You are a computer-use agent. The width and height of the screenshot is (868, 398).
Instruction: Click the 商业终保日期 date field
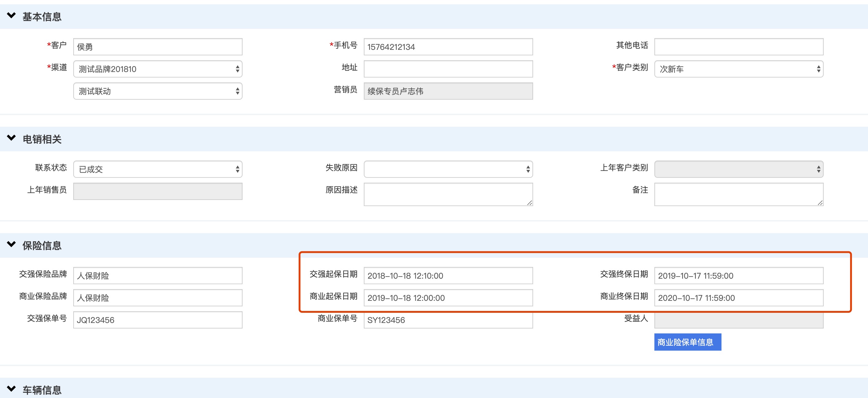(738, 298)
